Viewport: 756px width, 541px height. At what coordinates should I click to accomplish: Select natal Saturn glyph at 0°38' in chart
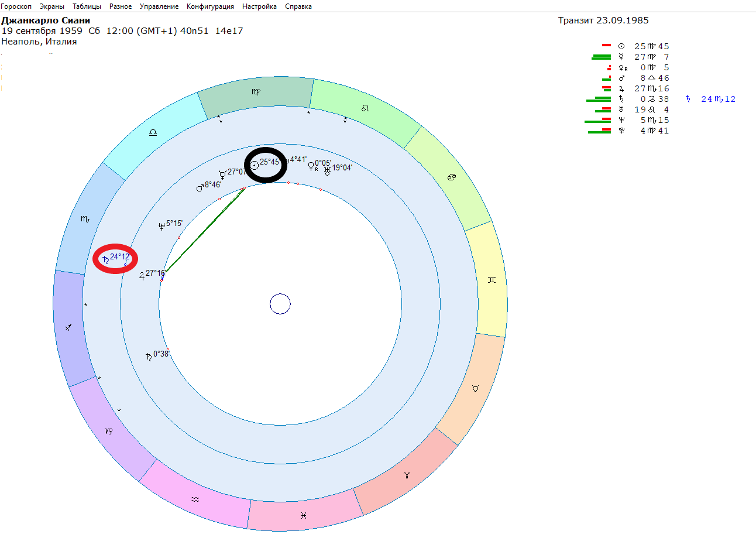149,357
